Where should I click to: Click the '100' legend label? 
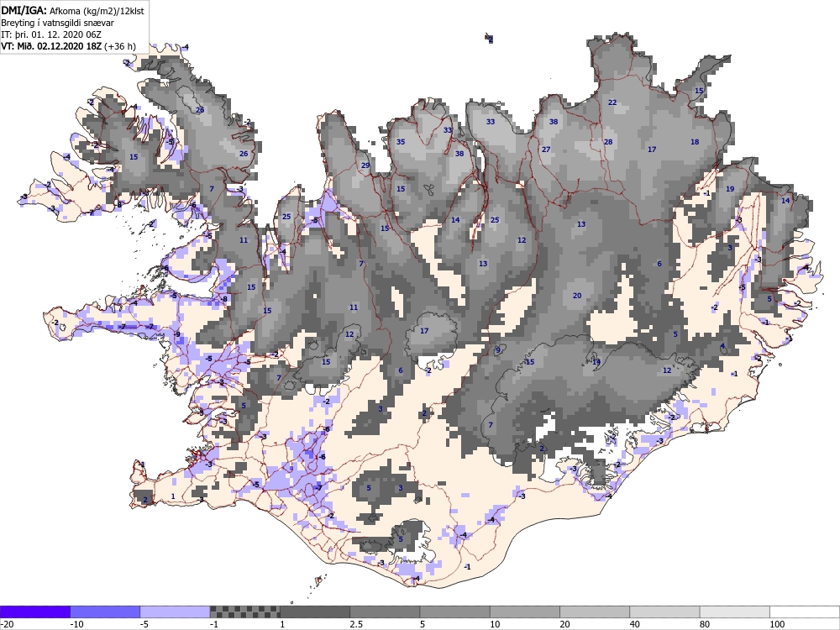(777, 624)
